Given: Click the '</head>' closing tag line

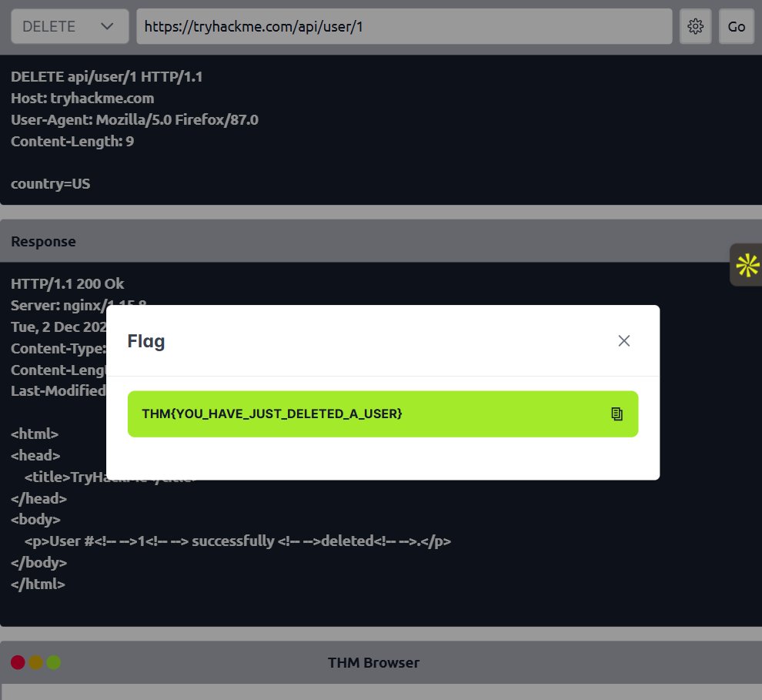Looking at the screenshot, I should coord(39,498).
